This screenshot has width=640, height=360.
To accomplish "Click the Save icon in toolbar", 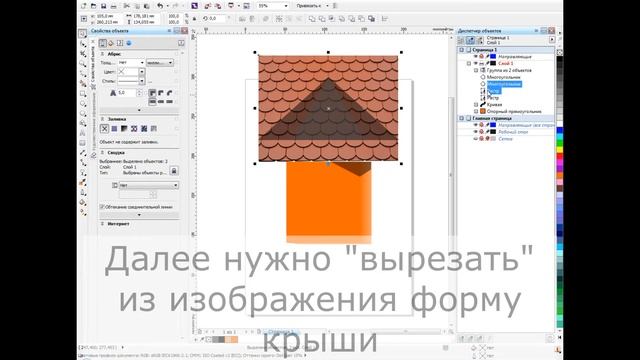I will 104,6.
